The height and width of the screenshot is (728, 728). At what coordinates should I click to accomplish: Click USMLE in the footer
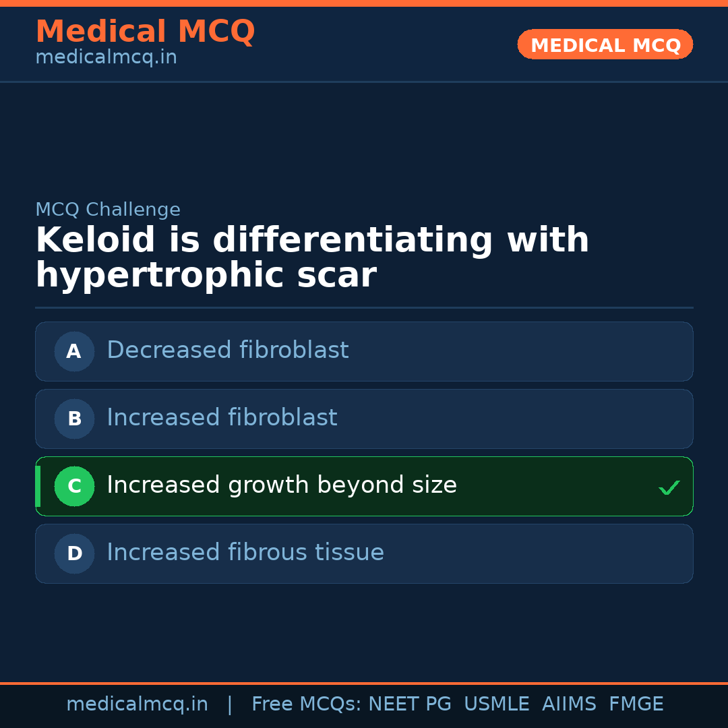tap(496, 704)
